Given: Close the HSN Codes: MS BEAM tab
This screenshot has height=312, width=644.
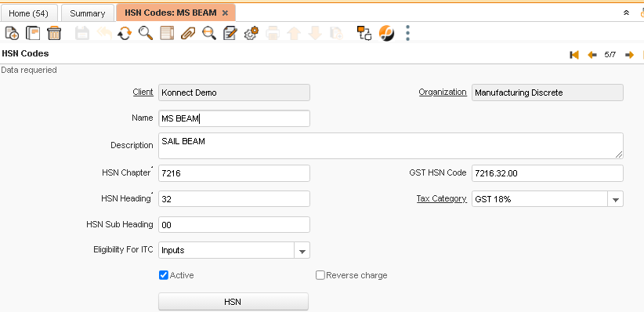Looking at the screenshot, I should point(225,13).
